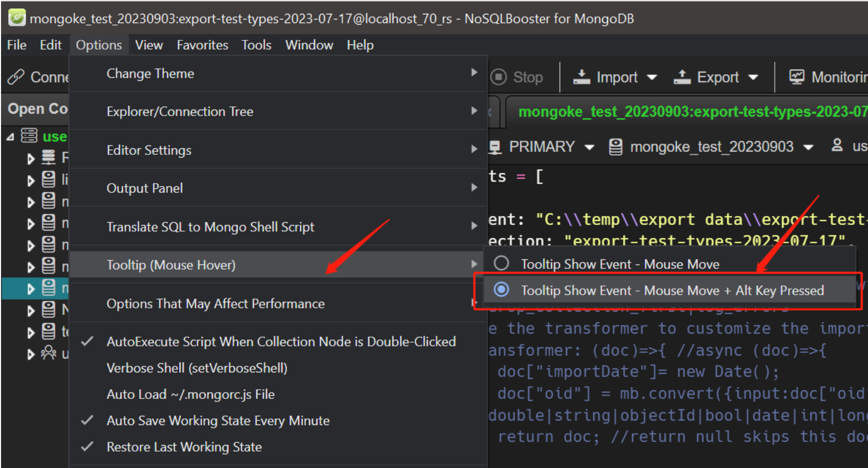Select Mouse Move + Alt Key Pressed radio

coord(501,289)
